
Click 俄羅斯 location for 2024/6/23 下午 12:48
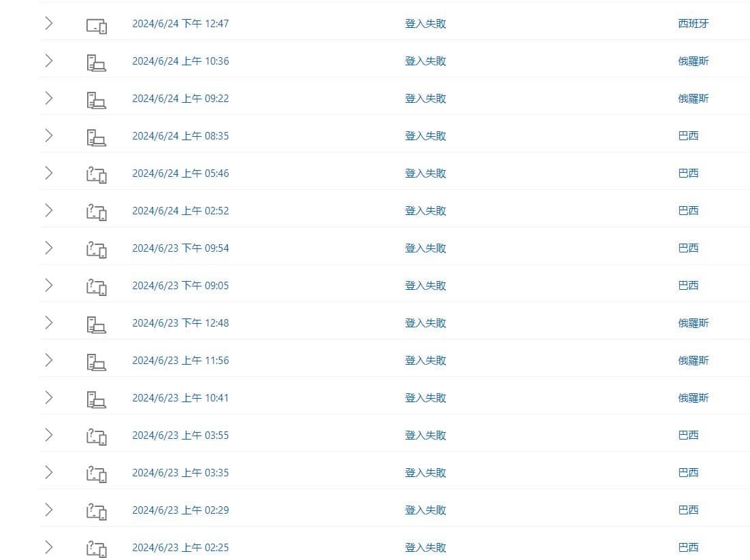[693, 323]
